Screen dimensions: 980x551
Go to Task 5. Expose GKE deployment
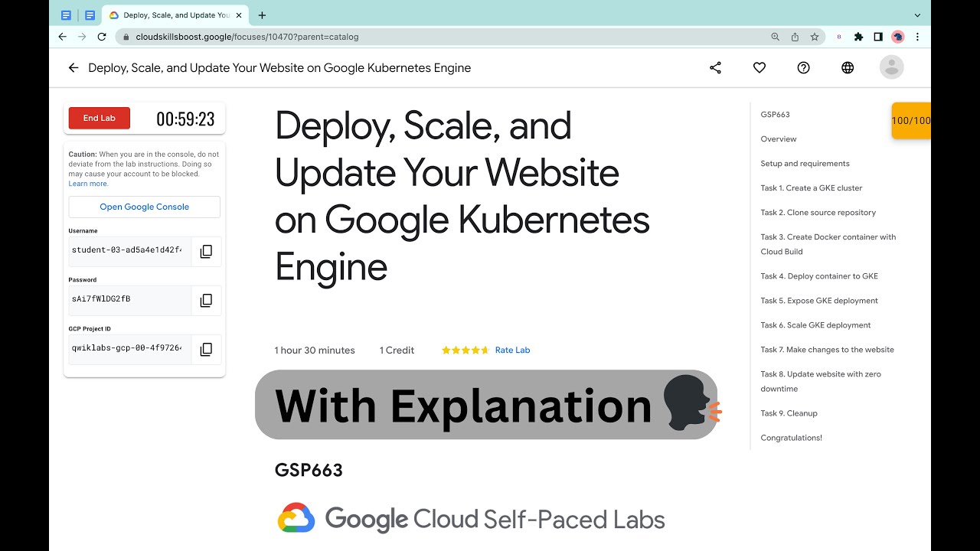tap(819, 301)
